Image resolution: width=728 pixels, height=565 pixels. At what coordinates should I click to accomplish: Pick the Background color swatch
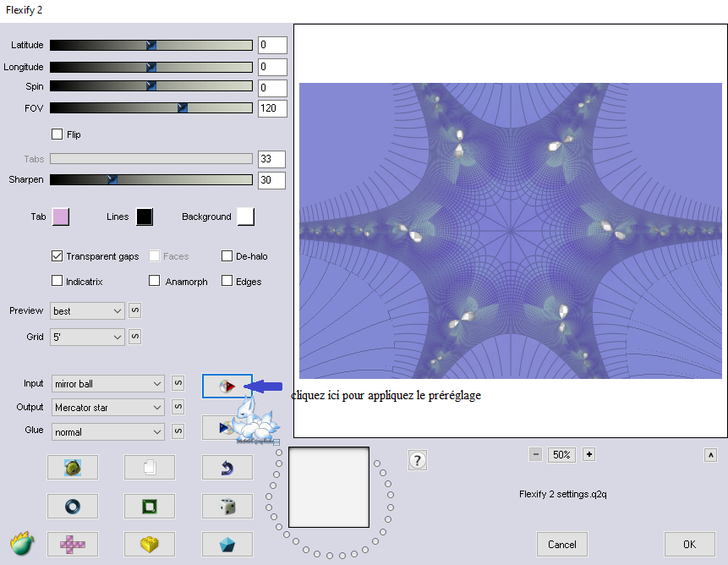point(245,217)
